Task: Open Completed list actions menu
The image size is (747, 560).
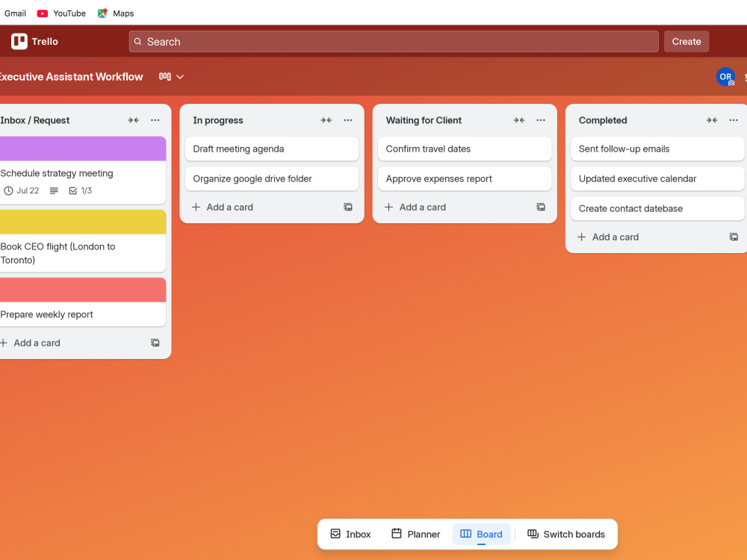Action: 734,120
